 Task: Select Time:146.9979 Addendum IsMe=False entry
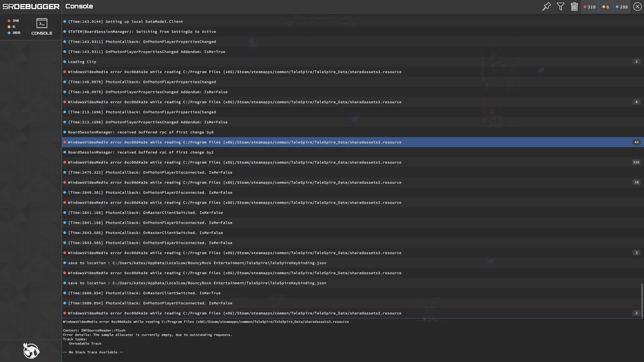(x=352, y=92)
